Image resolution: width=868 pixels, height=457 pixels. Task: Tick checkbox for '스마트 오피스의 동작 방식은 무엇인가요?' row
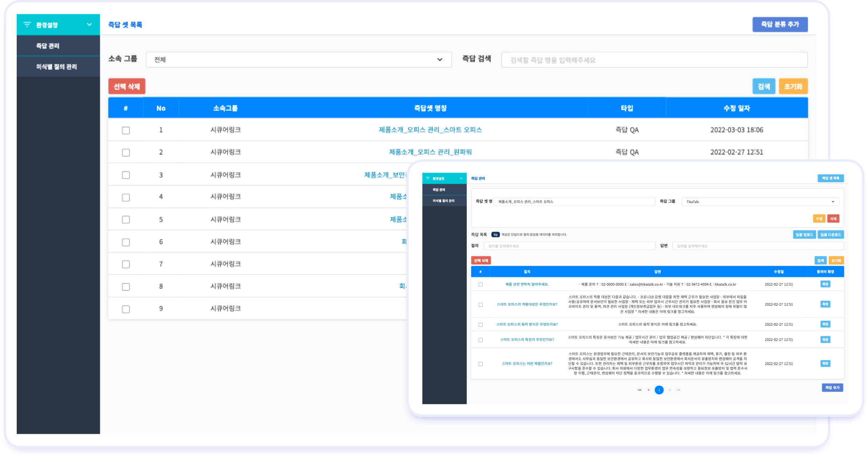tap(481, 325)
